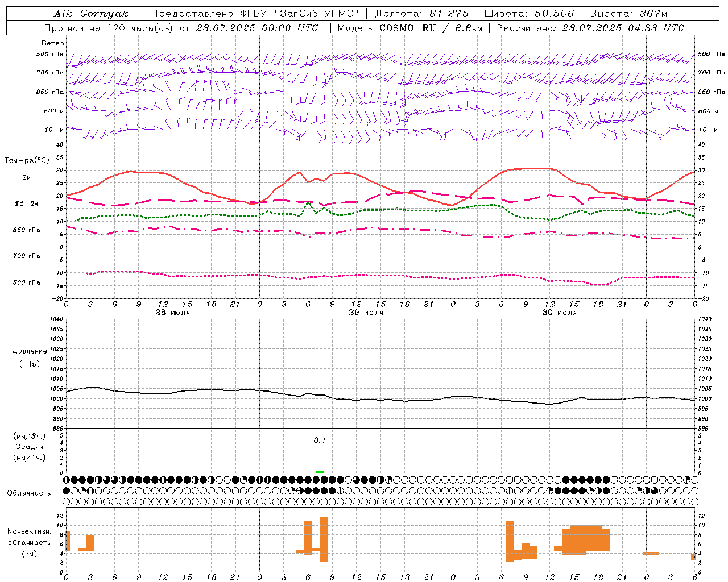
Task: Select the Облачность cloud cover label
Action: (x=29, y=493)
